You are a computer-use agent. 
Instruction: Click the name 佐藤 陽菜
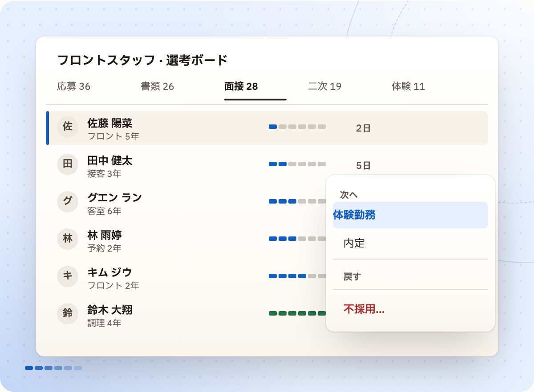(x=110, y=123)
